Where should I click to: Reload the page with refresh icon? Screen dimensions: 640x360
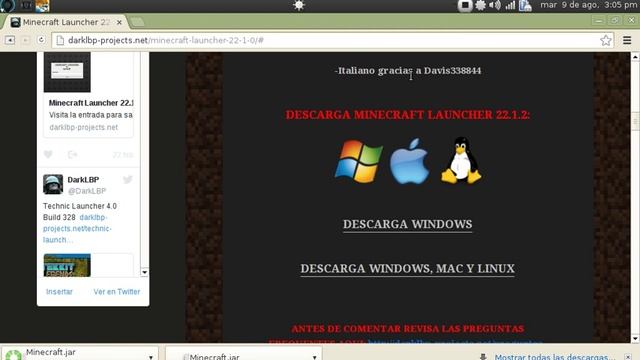click(41, 40)
